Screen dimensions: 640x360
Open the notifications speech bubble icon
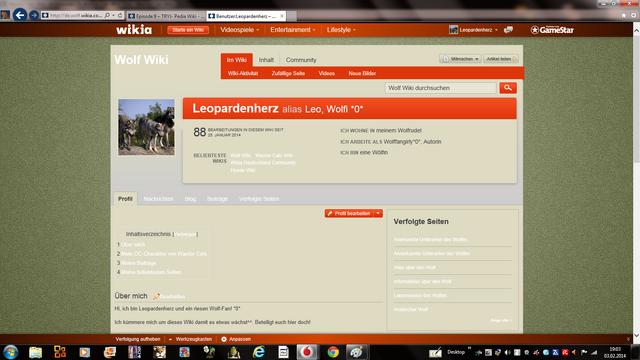pyautogui.click(x=508, y=30)
